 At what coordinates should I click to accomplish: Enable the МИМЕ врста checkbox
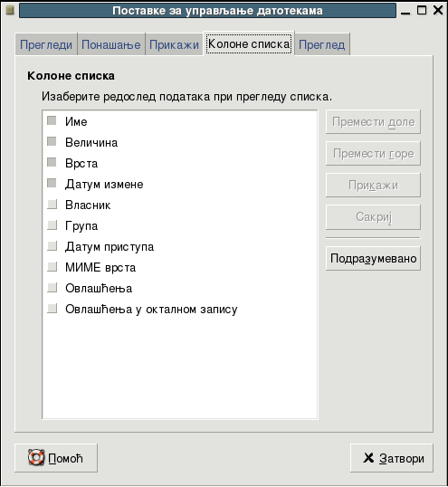52,266
